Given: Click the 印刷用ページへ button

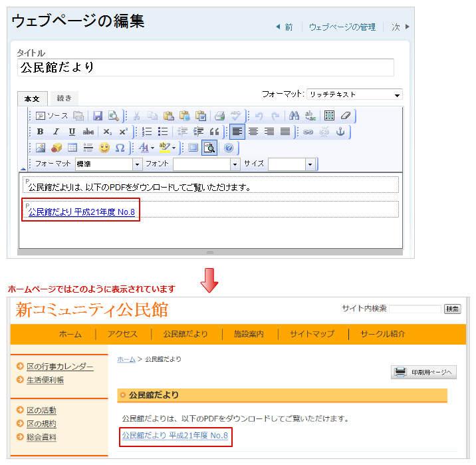Looking at the screenshot, I should tap(423, 372).
